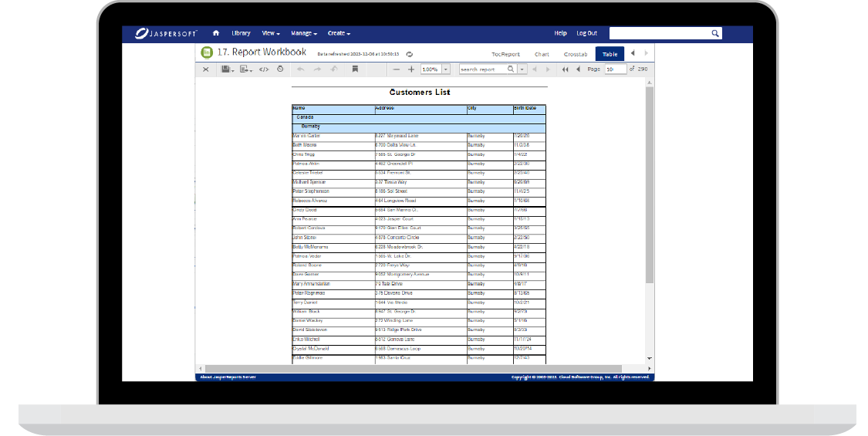Go to next search result arrow
Image resolution: width=868 pixels, height=436 pixels.
click(x=548, y=69)
